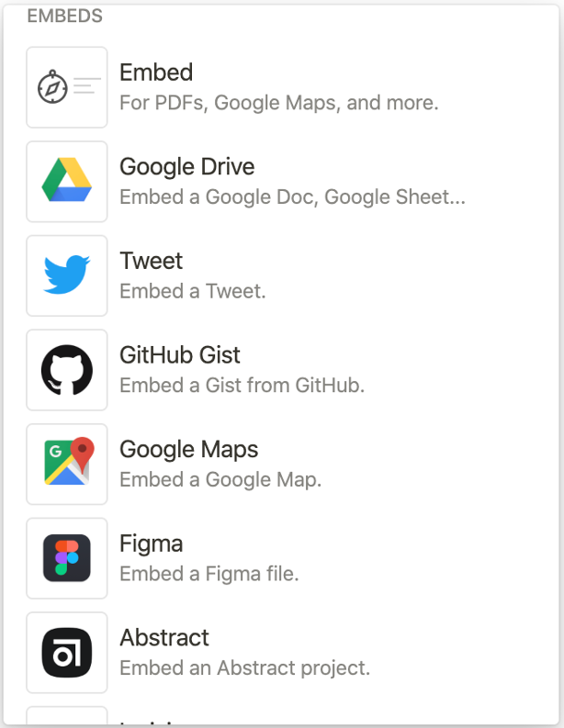Click 'Embed a Figma file.' description
The width and height of the screenshot is (564, 728).
click(x=209, y=574)
